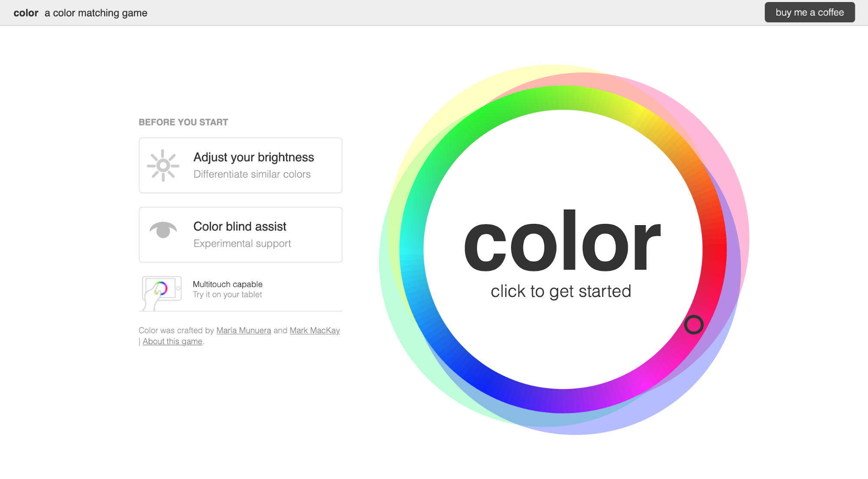Image resolution: width=868 pixels, height=479 pixels.
Task: Toggle the Color blind assist option
Action: click(240, 235)
